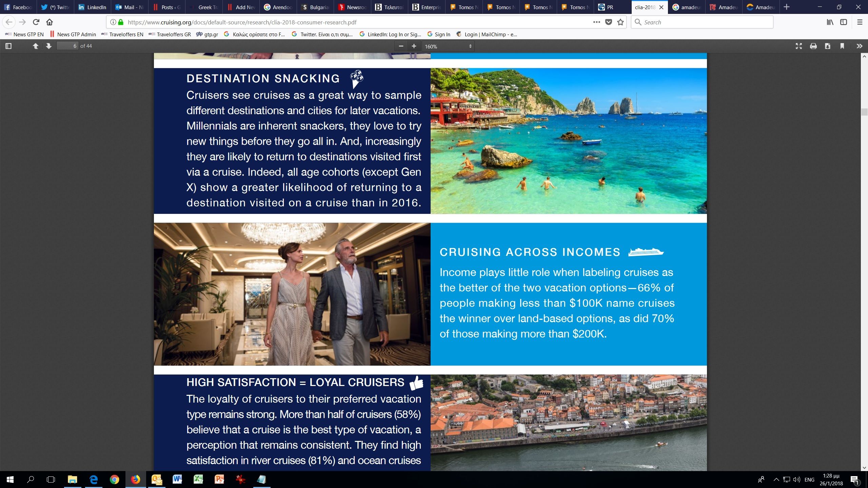Open the PDF current view bookmark icon

842,46
